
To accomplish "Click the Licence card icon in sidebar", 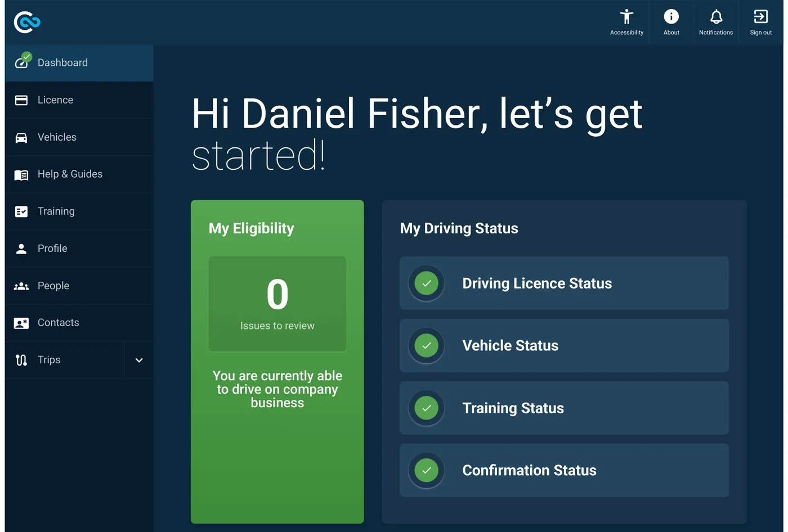I will click(x=21, y=100).
